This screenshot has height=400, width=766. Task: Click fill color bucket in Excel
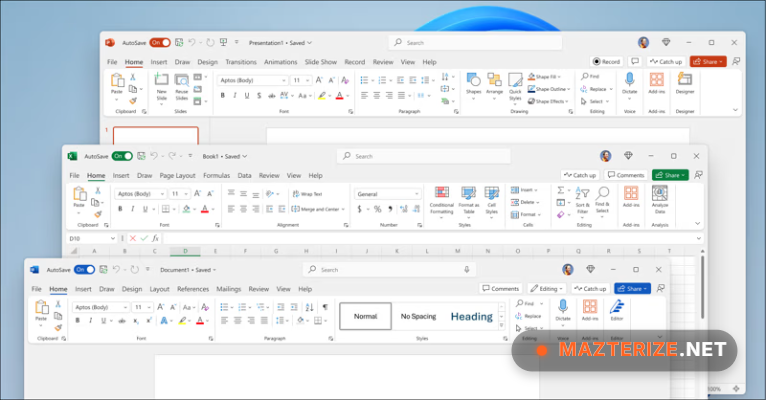(186, 209)
